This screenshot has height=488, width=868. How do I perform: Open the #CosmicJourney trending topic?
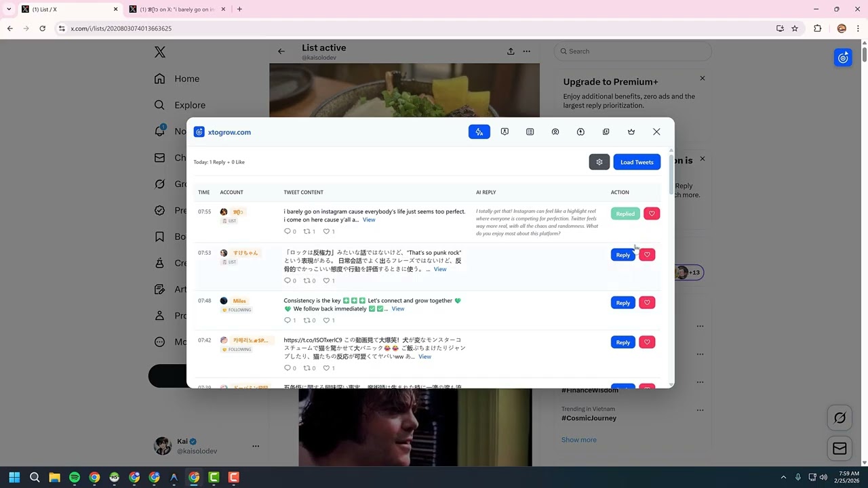589,418
